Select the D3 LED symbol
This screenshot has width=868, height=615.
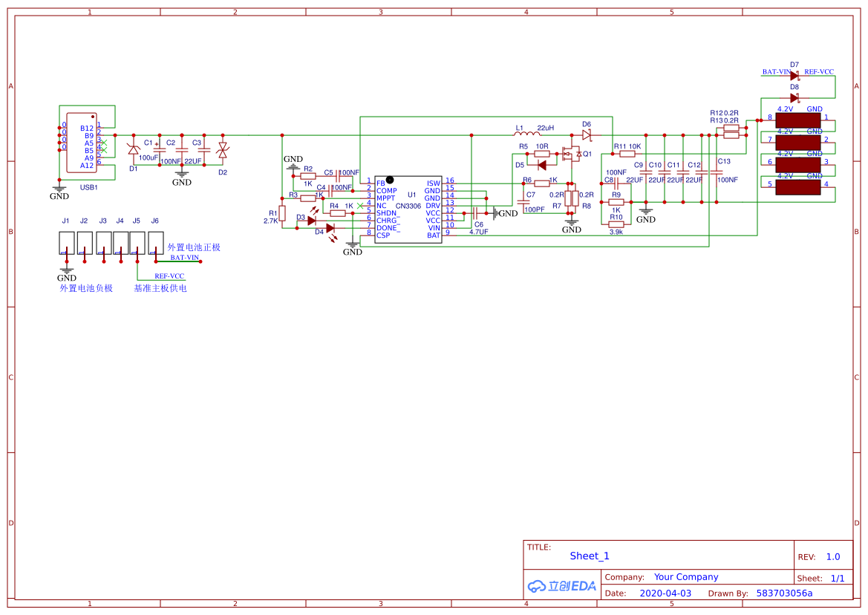[x=312, y=220]
